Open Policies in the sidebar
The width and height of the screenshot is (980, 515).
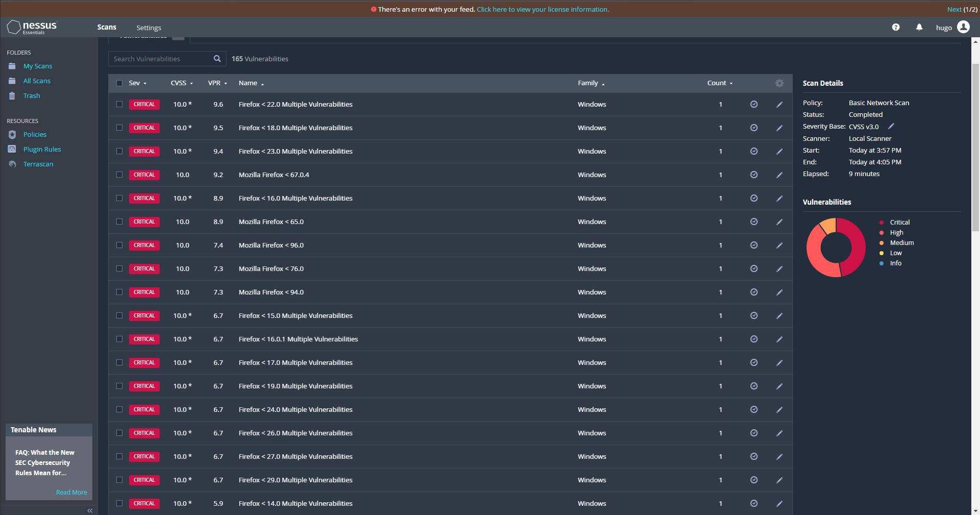(34, 134)
